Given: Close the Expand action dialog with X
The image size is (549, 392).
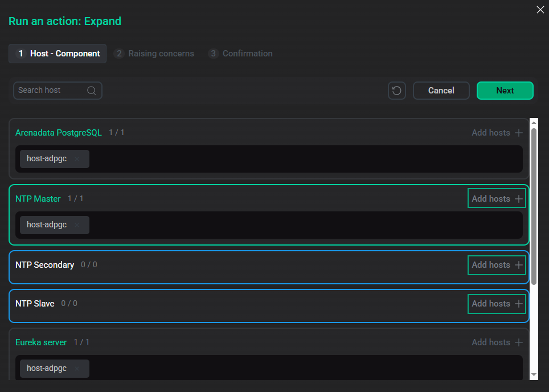Looking at the screenshot, I should tap(540, 10).
